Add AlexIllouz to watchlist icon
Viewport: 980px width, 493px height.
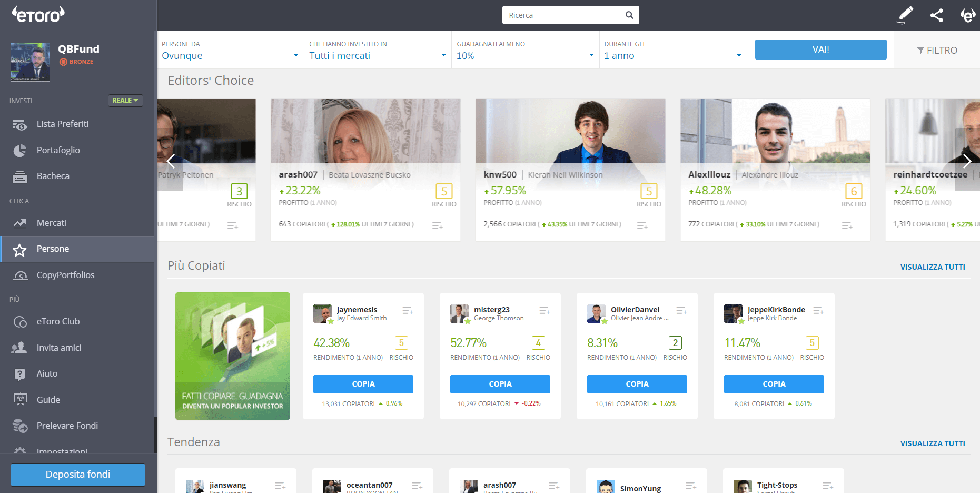coord(847,225)
